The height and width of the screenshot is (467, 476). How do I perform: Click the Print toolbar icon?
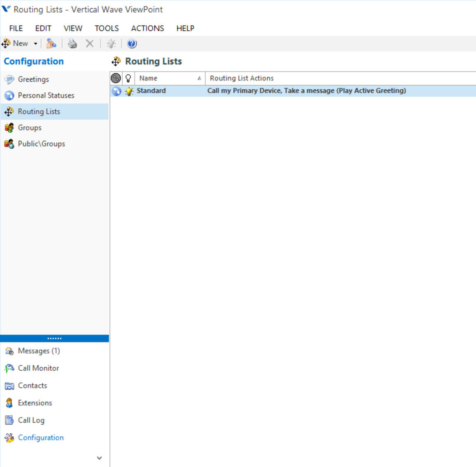72,43
